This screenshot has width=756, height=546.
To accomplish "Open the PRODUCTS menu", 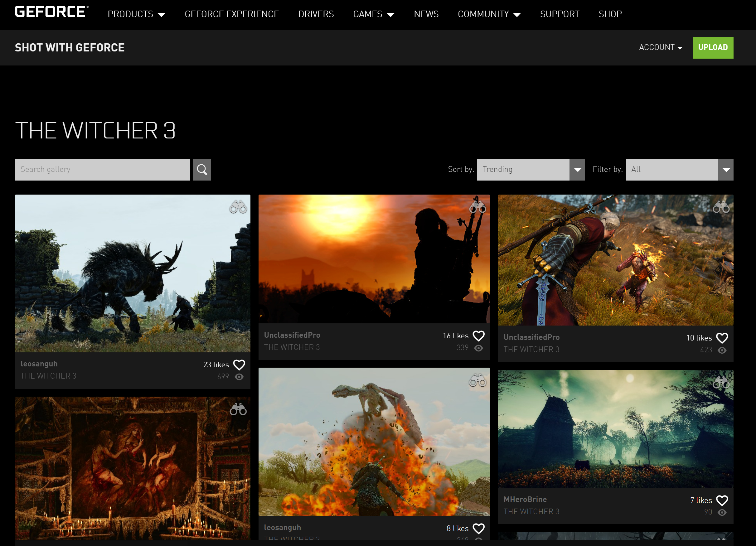I will click(137, 15).
